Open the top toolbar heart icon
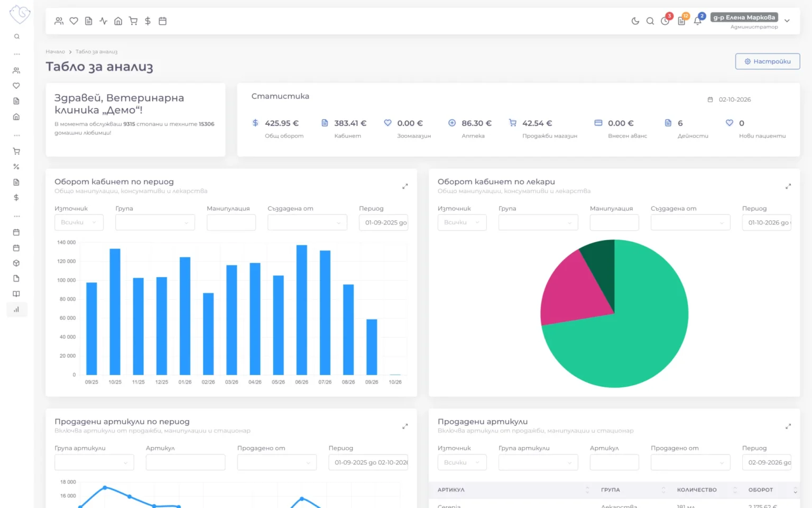The height and width of the screenshot is (508, 812). [74, 21]
